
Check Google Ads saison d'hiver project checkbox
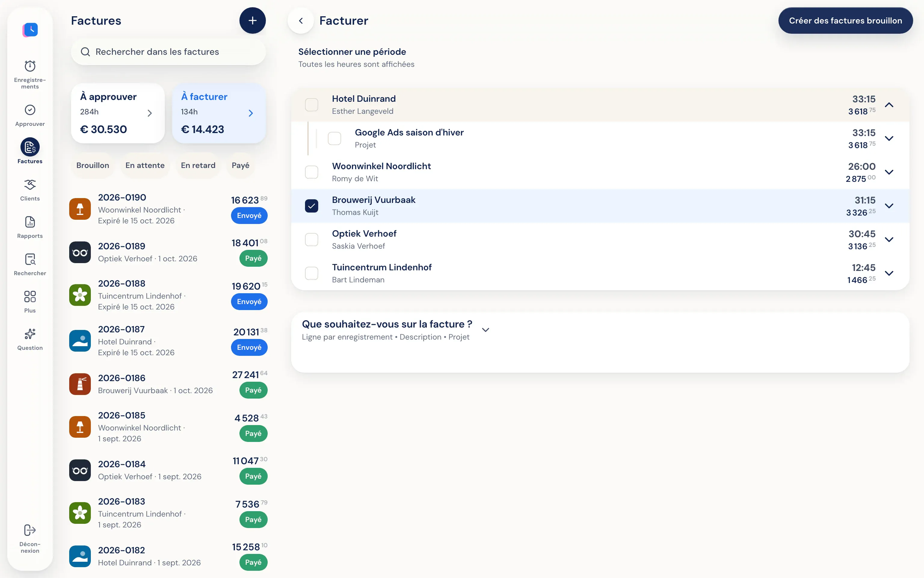(334, 138)
